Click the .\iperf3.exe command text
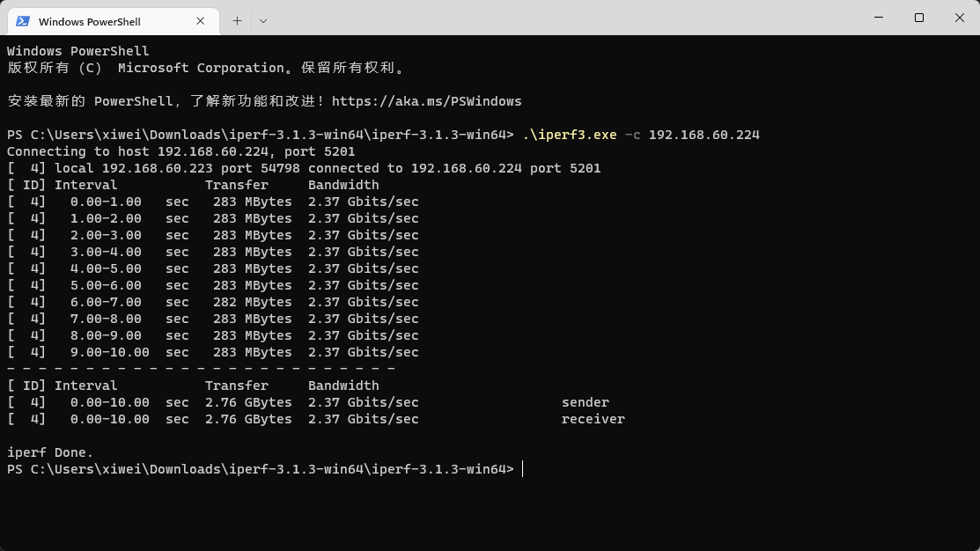Viewport: 980px width, 551px height. coord(569,135)
